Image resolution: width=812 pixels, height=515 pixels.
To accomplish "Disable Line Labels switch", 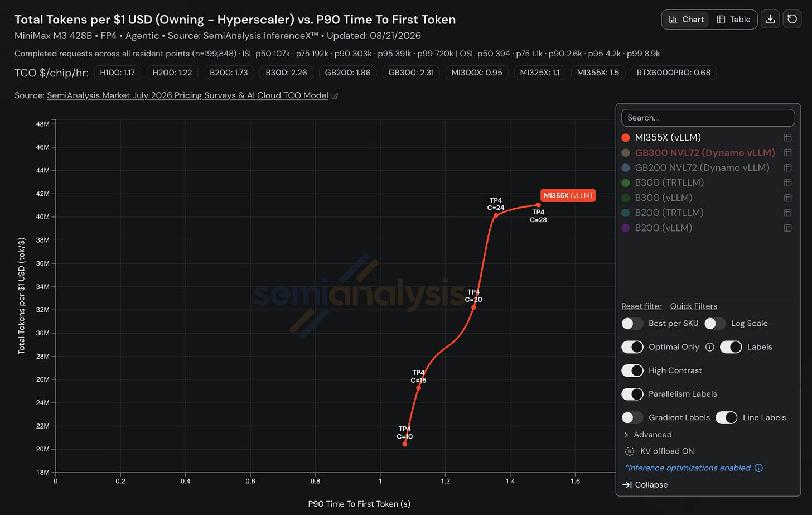I will [727, 417].
